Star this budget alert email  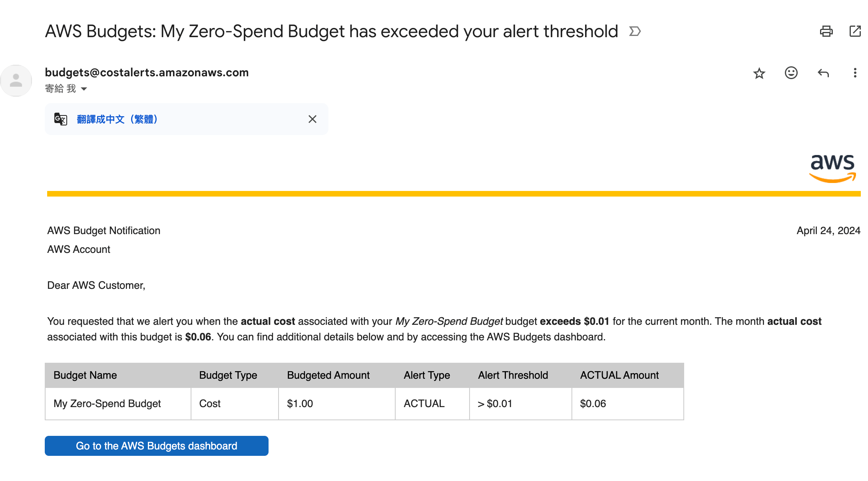click(759, 73)
